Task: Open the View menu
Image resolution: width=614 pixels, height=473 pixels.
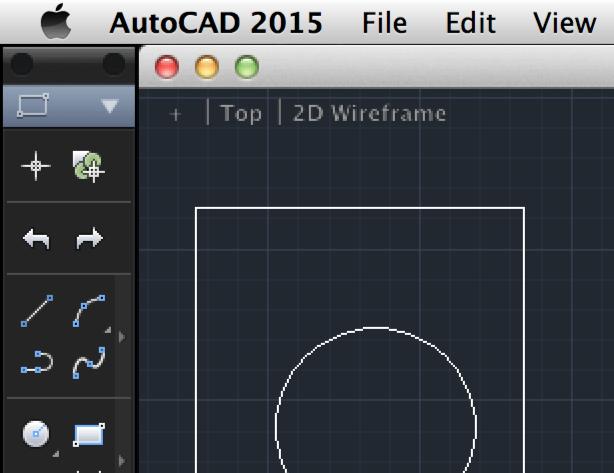Action: pyautogui.click(x=565, y=23)
